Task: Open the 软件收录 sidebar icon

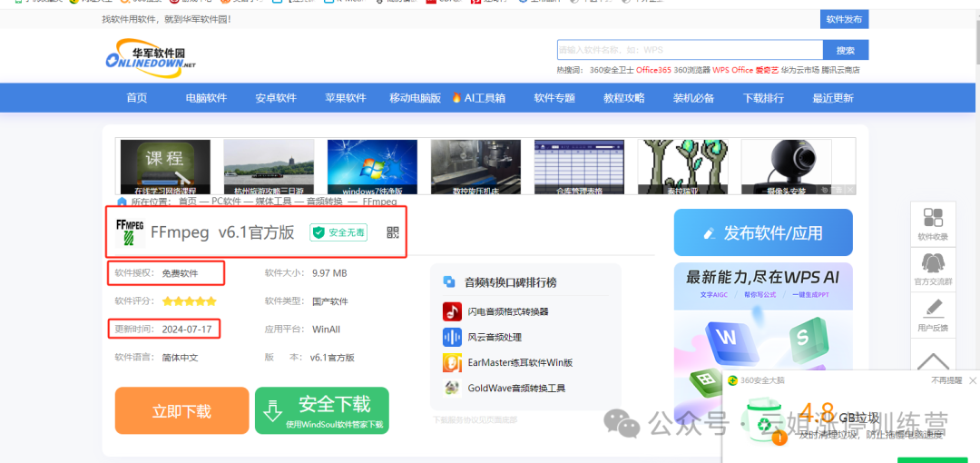Action: click(x=933, y=224)
